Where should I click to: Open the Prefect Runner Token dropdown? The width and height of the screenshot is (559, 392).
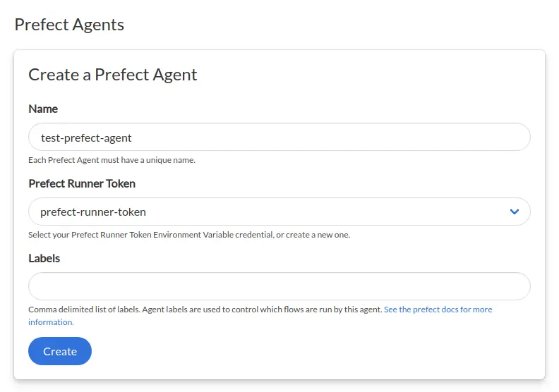[279, 212]
